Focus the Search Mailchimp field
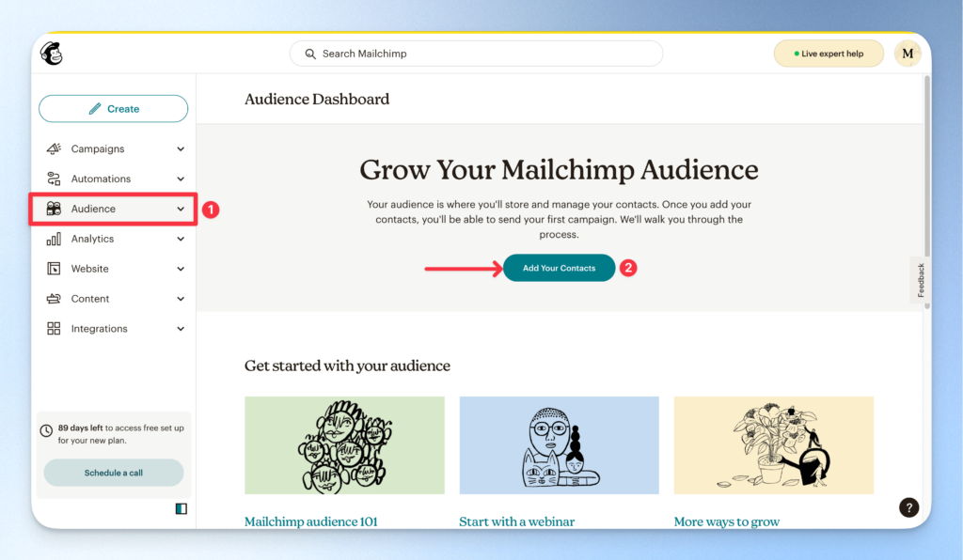 coord(477,54)
